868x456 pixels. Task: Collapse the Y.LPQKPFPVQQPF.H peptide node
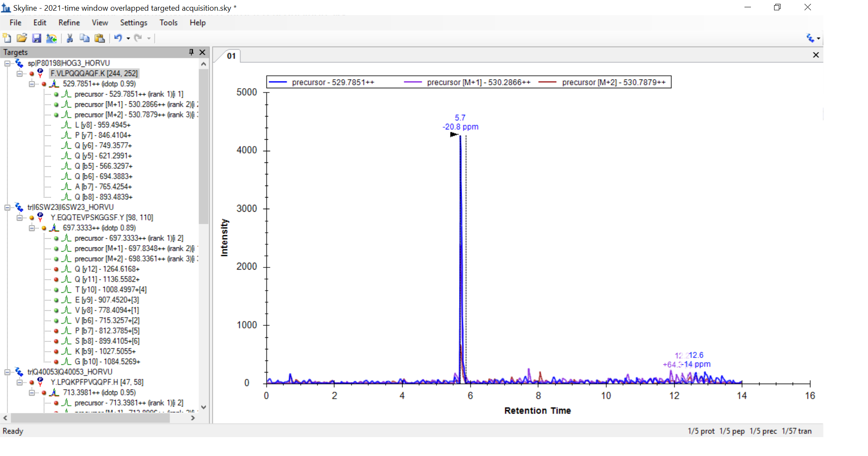pyautogui.click(x=20, y=382)
